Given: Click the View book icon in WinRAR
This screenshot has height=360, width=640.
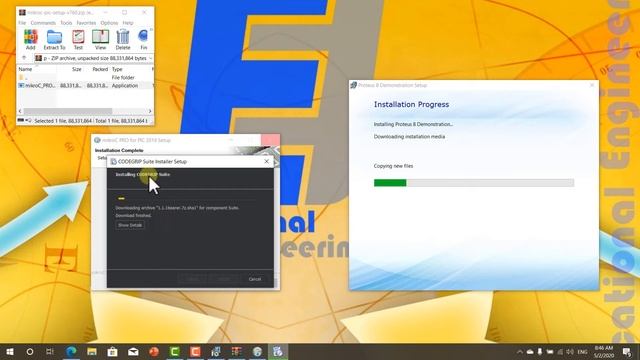Looking at the screenshot, I should [x=100, y=40].
